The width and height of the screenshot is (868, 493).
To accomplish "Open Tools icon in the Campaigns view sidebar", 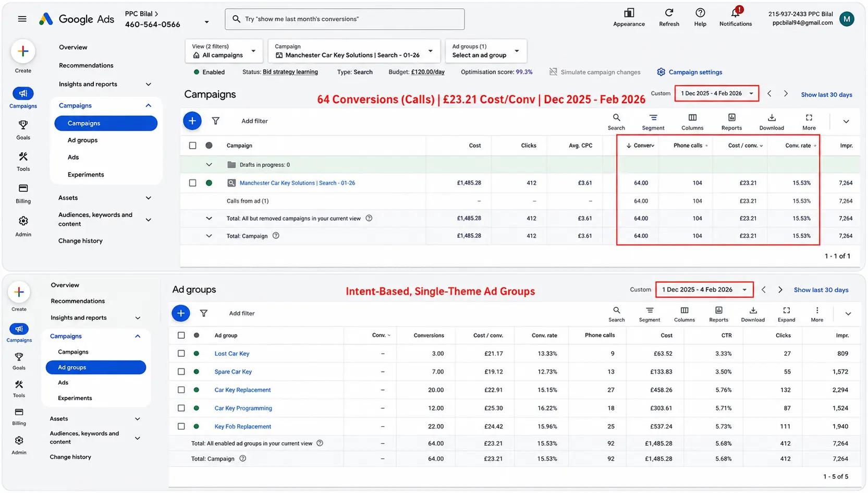I will [x=23, y=157].
